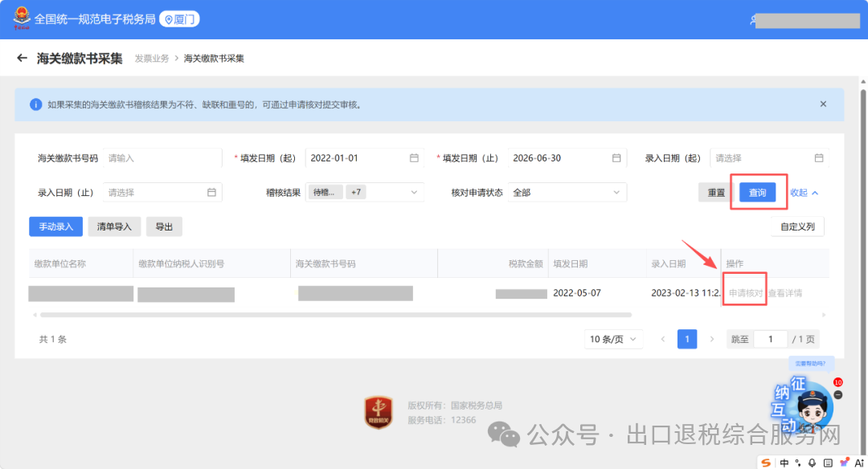Go to the previous results page
The height and width of the screenshot is (469, 868).
pos(662,339)
